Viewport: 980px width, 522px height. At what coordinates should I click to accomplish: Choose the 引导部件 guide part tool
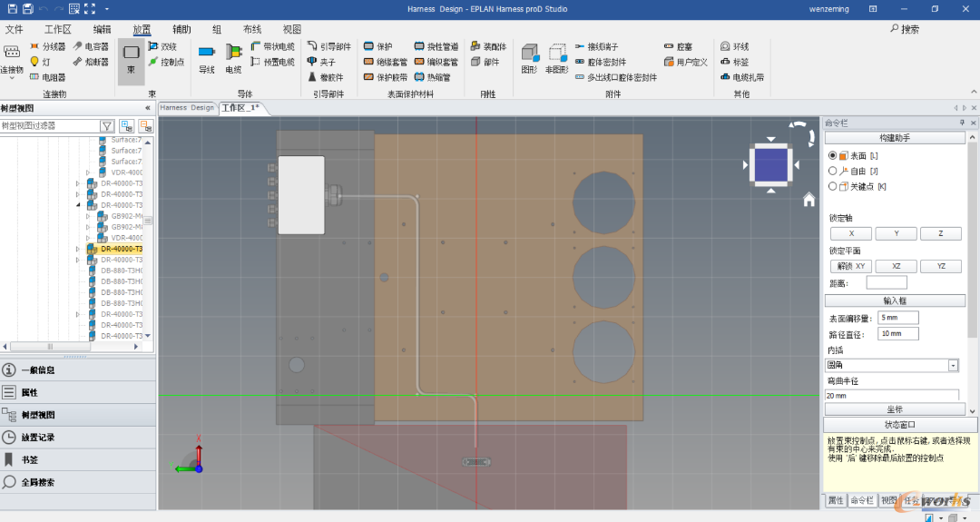[328, 47]
